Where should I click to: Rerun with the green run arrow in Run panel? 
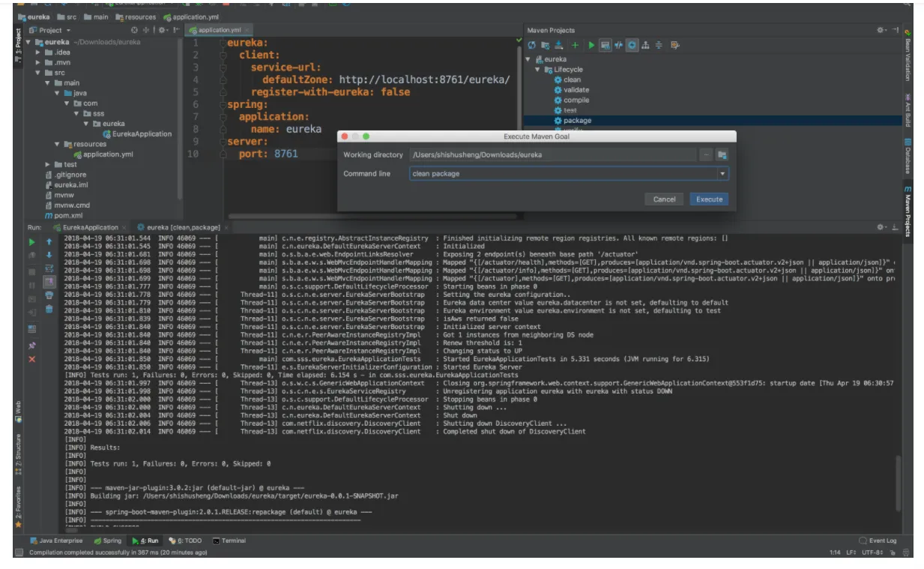coord(31,242)
